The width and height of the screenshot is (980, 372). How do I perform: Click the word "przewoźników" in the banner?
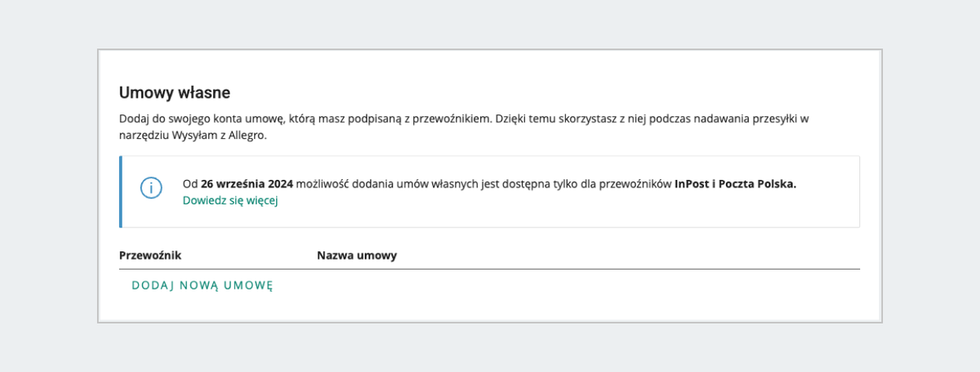tap(635, 184)
